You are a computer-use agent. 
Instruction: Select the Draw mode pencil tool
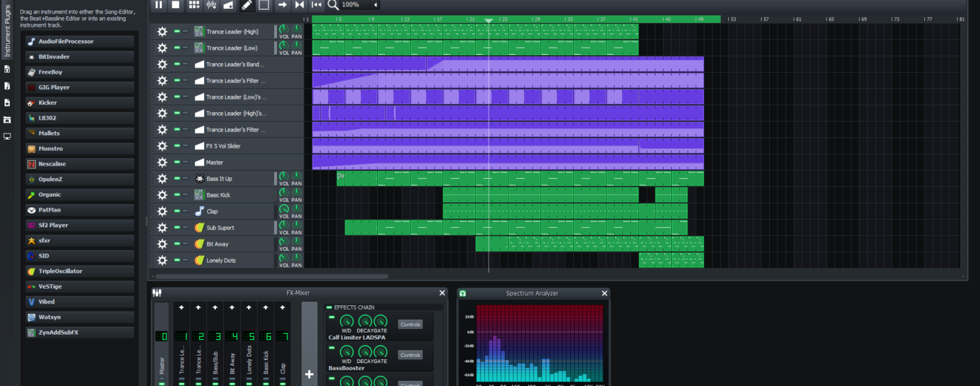tap(247, 5)
